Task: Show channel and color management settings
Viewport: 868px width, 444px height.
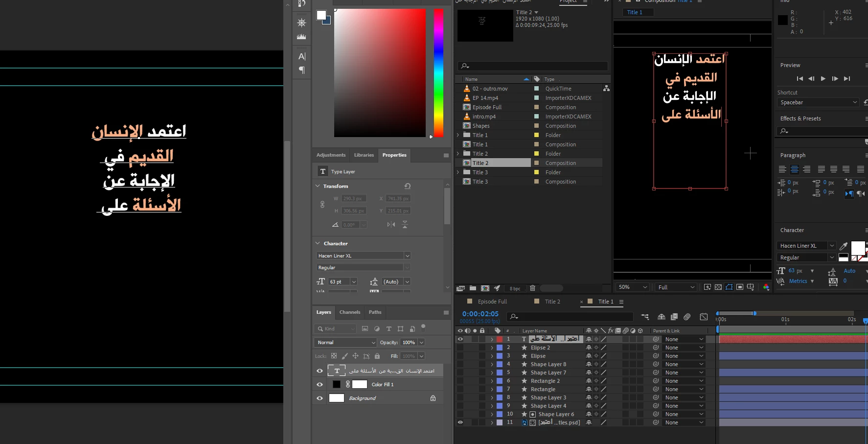Action: (766, 287)
